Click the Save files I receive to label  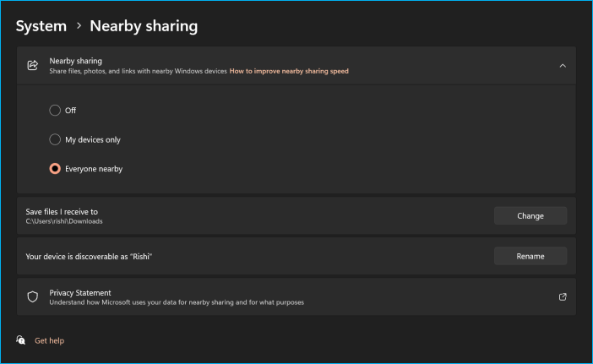[x=79, y=211]
